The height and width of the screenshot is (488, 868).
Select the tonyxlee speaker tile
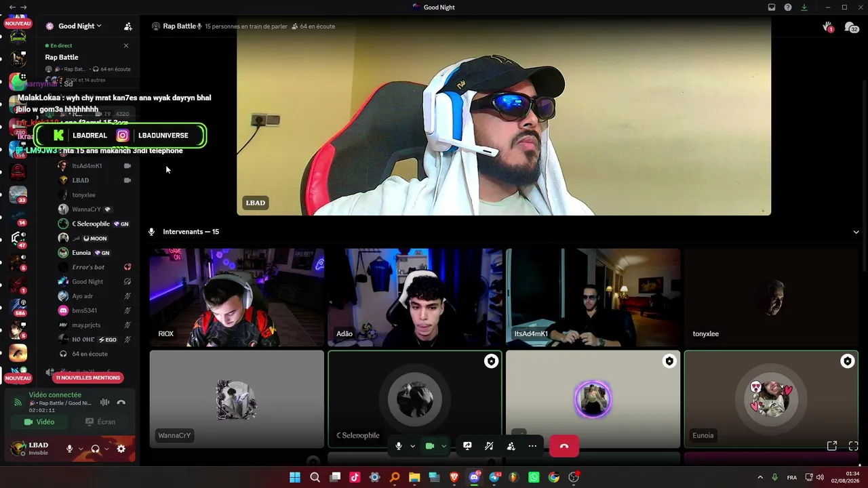[771, 298]
